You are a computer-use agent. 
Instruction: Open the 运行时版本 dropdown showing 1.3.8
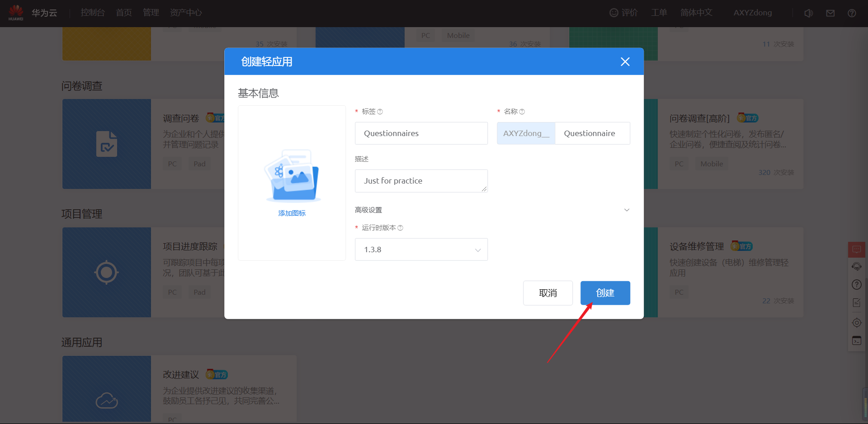coord(421,250)
